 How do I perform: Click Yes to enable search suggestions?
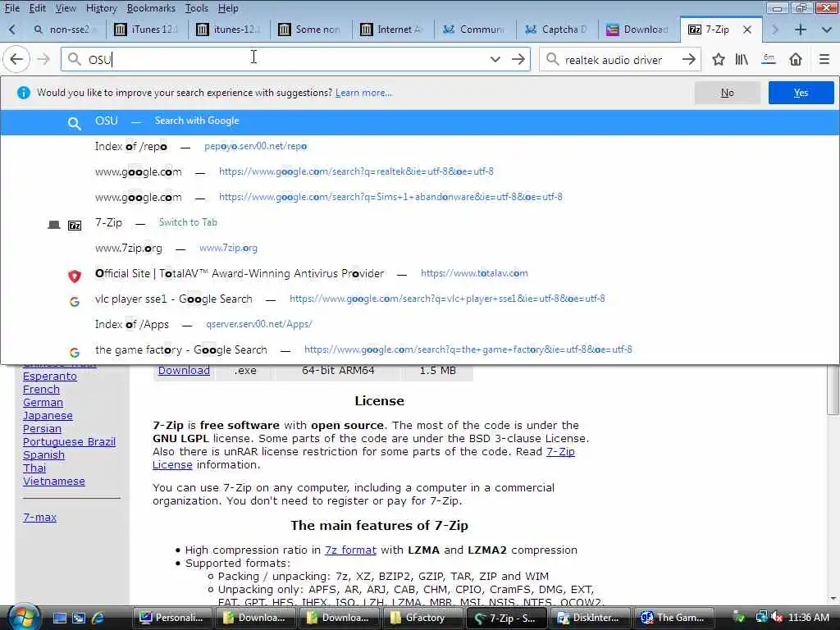[801, 93]
